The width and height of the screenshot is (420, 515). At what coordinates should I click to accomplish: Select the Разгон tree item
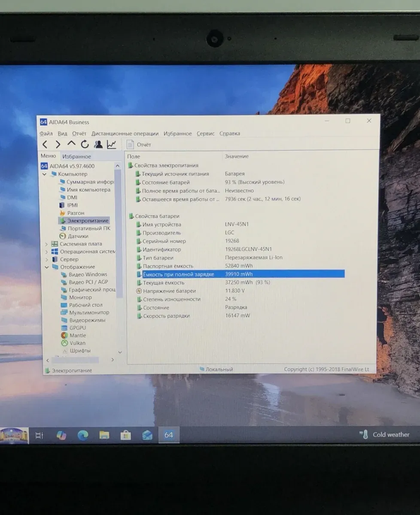click(76, 213)
